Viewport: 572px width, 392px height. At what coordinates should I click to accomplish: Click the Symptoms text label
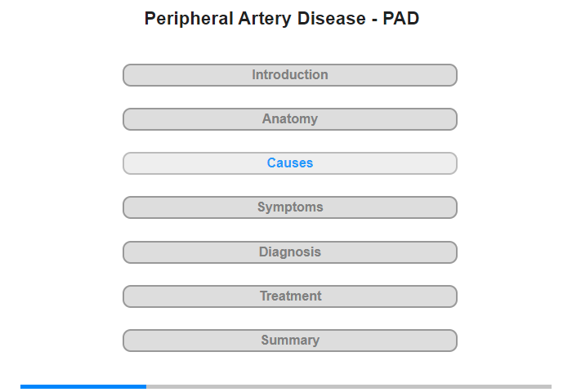(290, 207)
